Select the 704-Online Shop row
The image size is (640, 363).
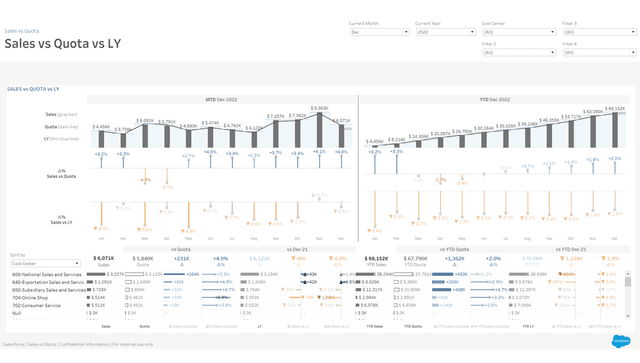30,298
